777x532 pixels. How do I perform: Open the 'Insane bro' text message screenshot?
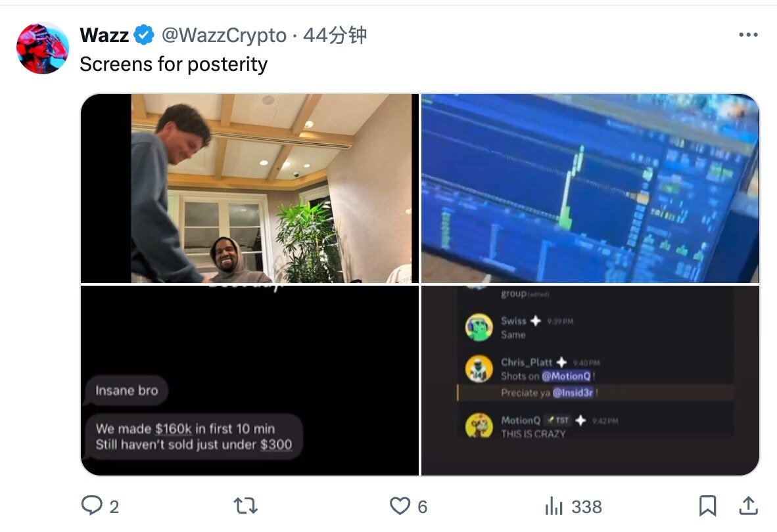250,380
